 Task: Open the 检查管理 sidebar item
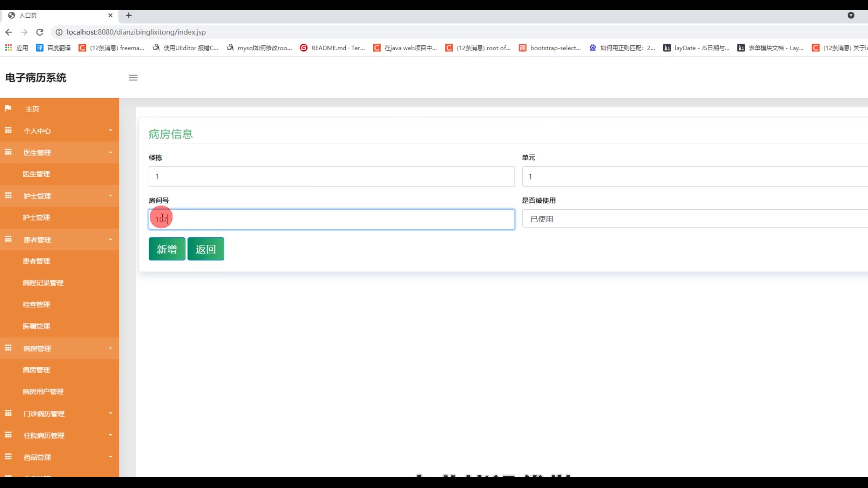pyautogui.click(x=36, y=304)
